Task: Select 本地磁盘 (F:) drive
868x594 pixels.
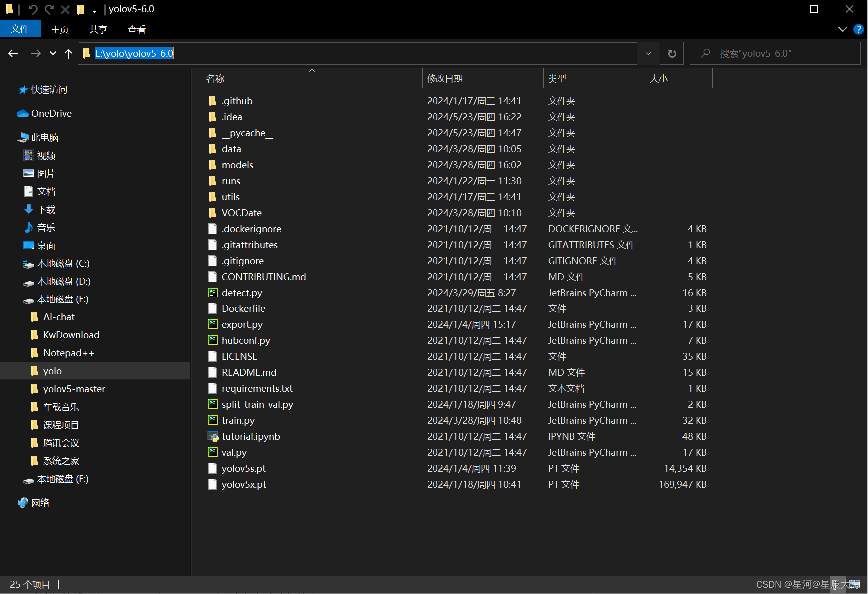Action: 63,479
